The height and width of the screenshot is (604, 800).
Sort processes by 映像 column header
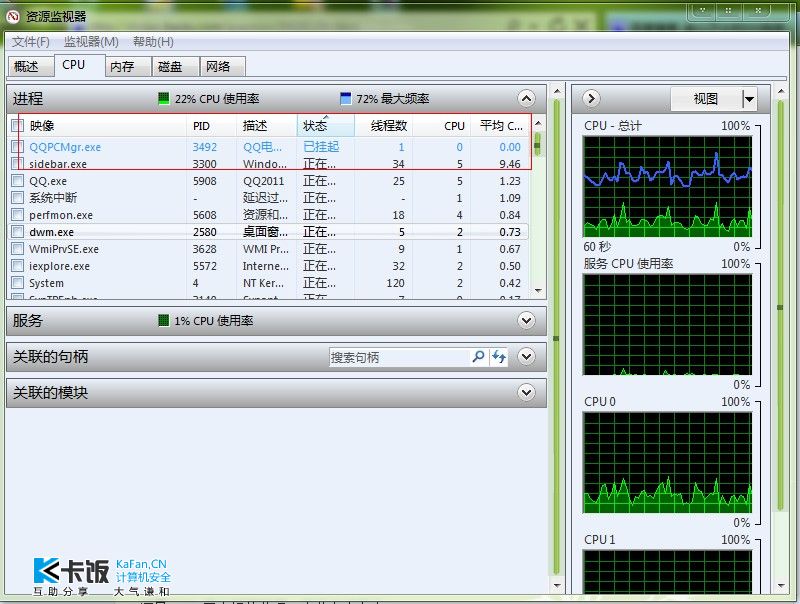[x=105, y=125]
